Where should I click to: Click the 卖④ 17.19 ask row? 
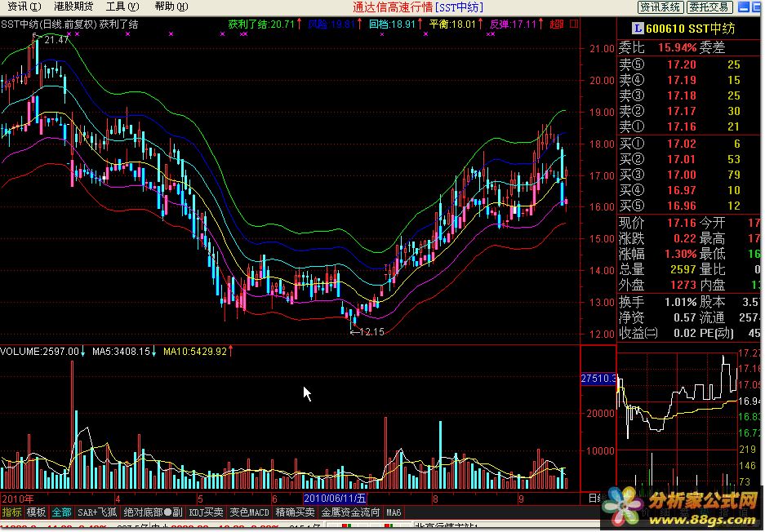[x=689, y=80]
